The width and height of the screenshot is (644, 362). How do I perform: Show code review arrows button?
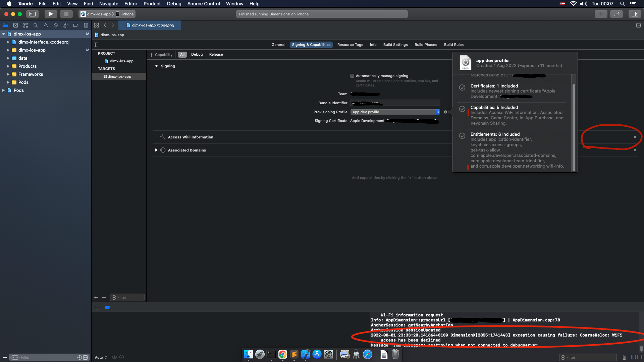[x=616, y=14]
